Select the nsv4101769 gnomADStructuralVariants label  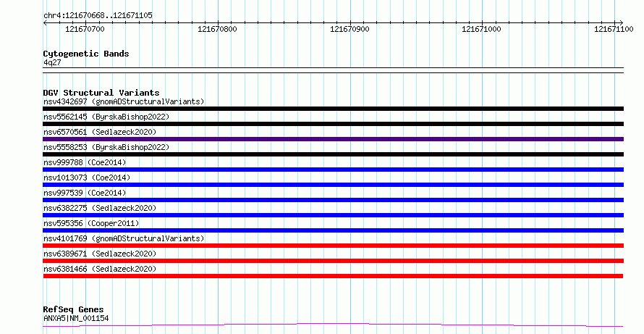(x=124, y=238)
